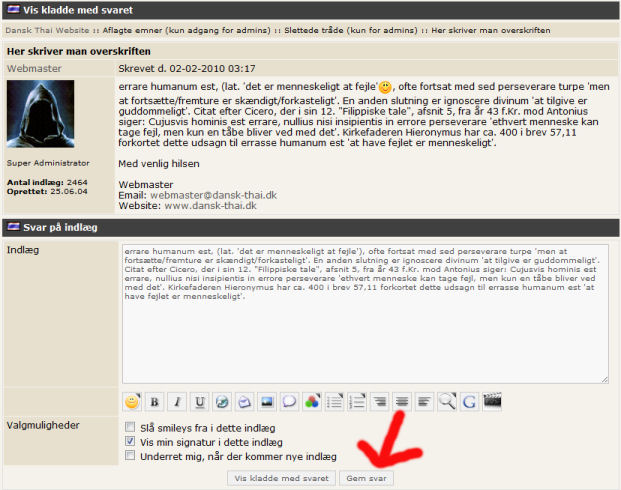Screen dimensions: 621x490
Task: Insert an image with picture icon
Action: pos(267,402)
